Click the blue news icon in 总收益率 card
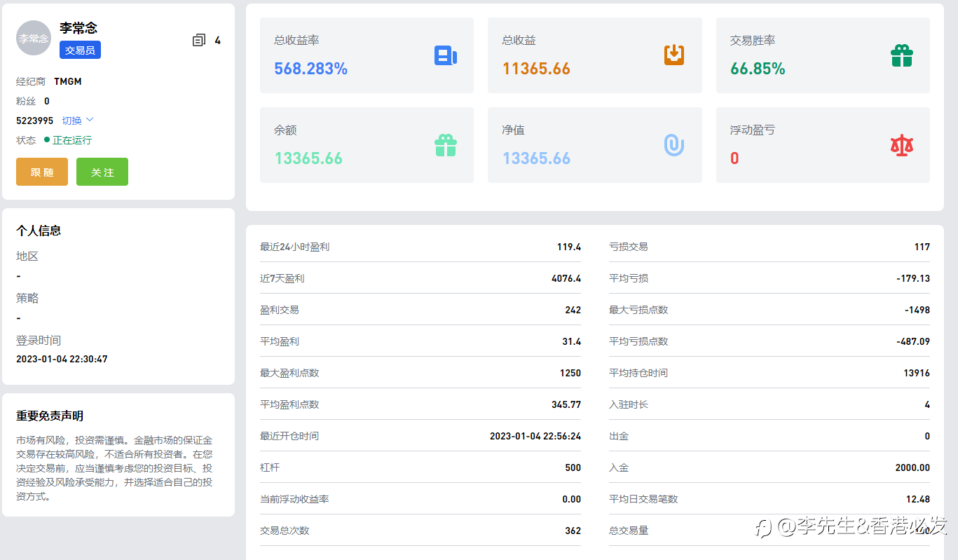 (x=446, y=56)
